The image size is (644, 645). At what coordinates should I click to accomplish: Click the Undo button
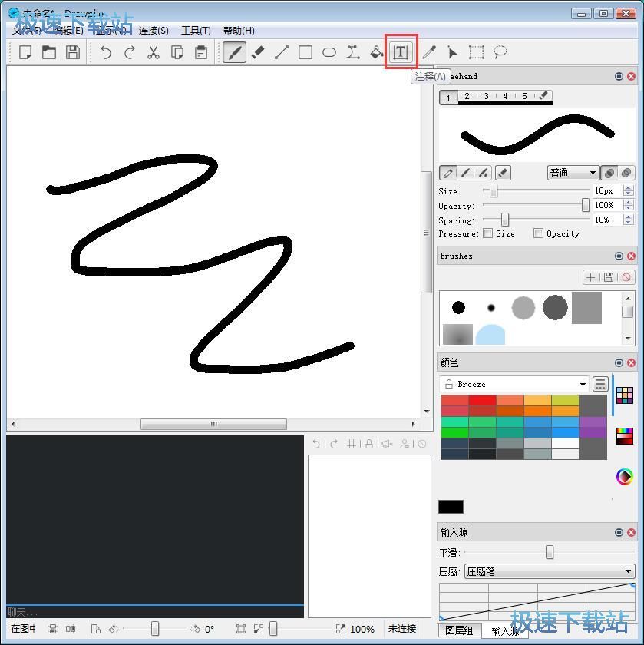click(106, 52)
